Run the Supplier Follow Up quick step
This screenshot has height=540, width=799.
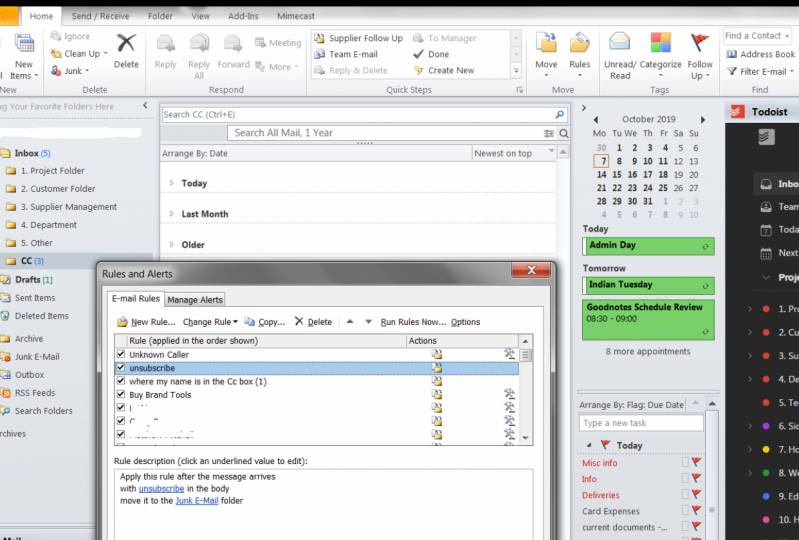pyautogui.click(x=359, y=38)
